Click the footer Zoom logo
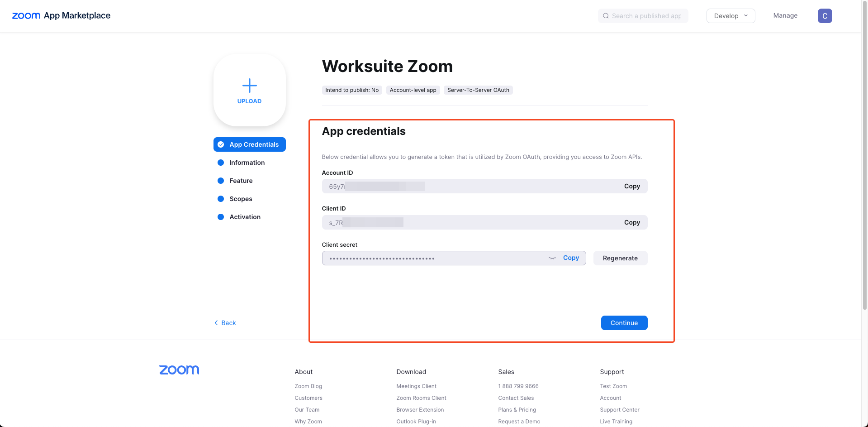Screen dimensions: 868x427 (x=179, y=370)
